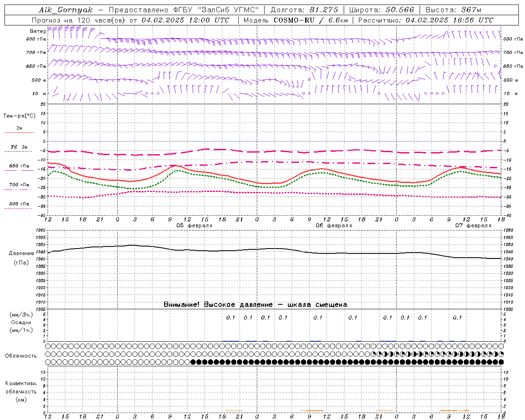Viewport: 525px width, 420px height.
Task: Click the '(км)' unit label under convective cloudiness
Action: click(x=21, y=399)
